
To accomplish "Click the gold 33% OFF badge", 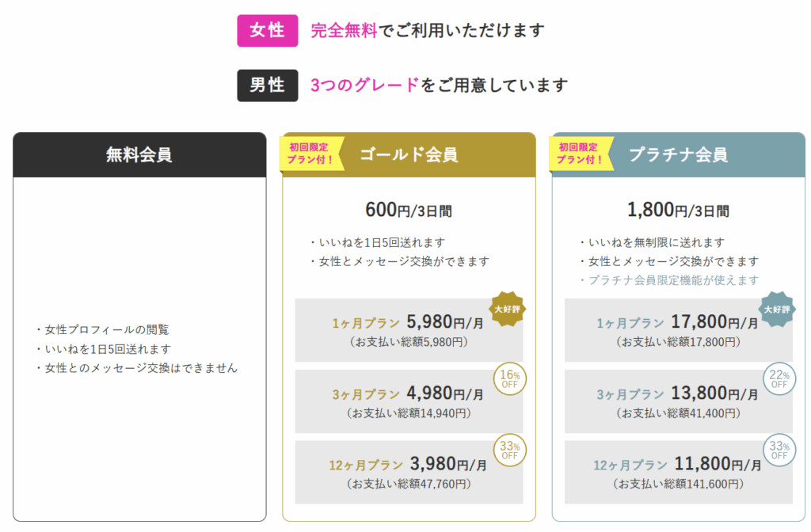I will click(x=509, y=450).
